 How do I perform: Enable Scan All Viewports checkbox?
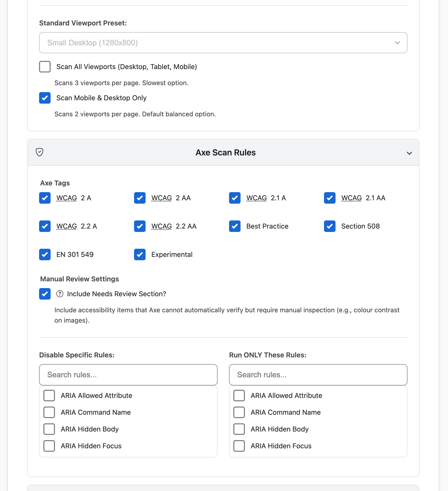(x=45, y=67)
